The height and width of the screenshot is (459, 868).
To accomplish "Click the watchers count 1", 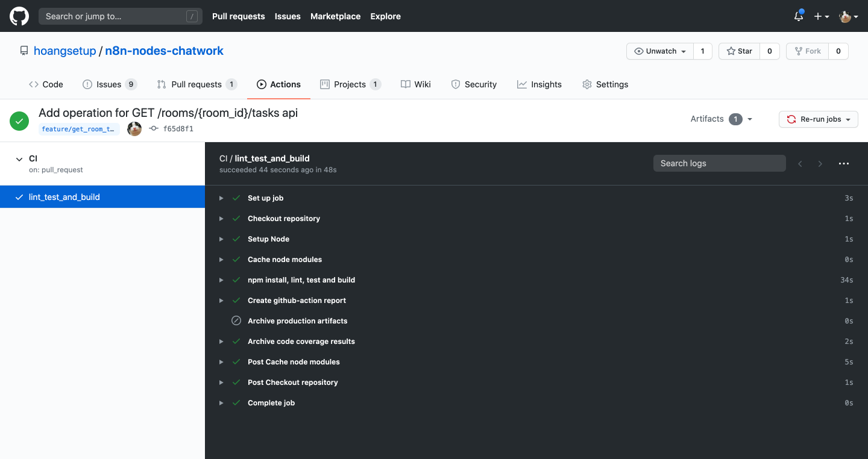I will pos(702,51).
